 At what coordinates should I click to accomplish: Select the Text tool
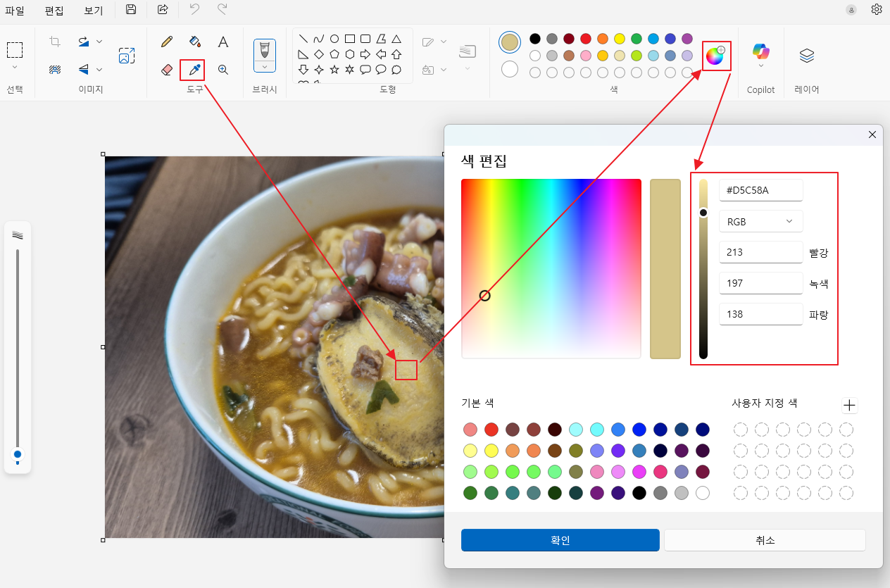coord(223,42)
